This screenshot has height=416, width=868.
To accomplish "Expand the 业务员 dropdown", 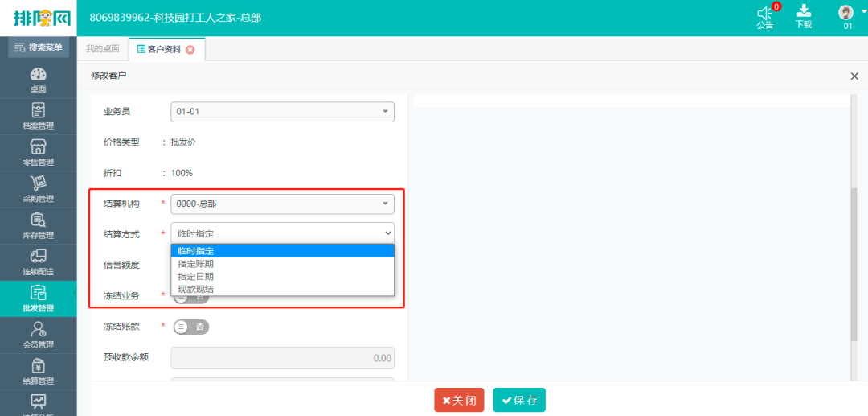I will tap(282, 112).
